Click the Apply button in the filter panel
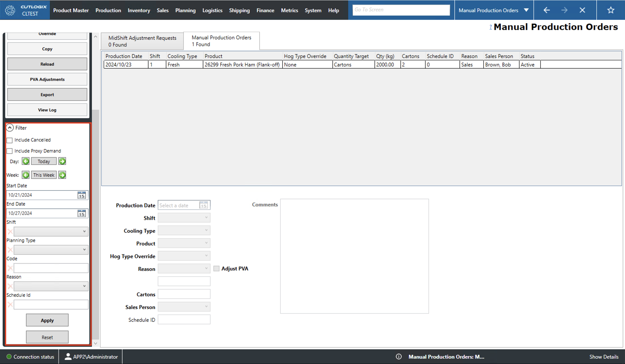 [x=47, y=320]
